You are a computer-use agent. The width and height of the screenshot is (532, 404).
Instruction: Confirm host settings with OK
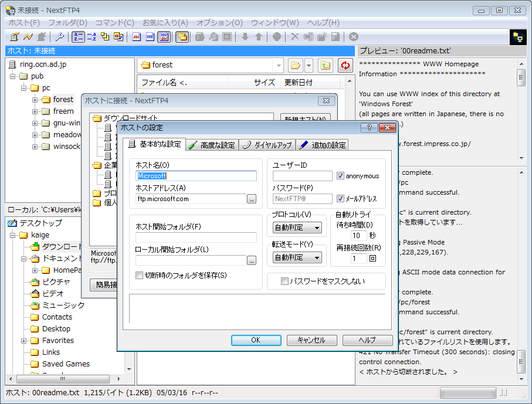pos(256,340)
